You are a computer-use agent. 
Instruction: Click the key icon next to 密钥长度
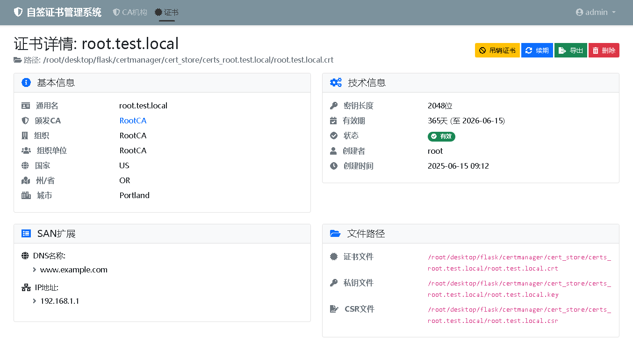coord(334,106)
